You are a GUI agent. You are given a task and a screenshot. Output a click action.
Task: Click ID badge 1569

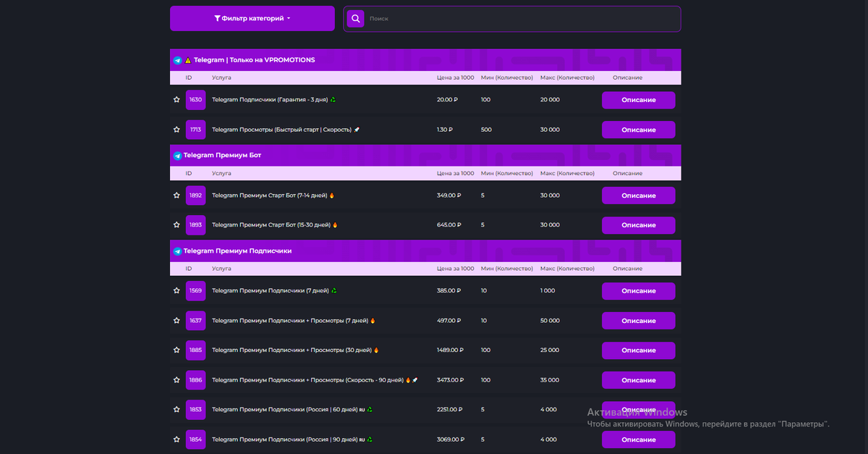pyautogui.click(x=196, y=291)
